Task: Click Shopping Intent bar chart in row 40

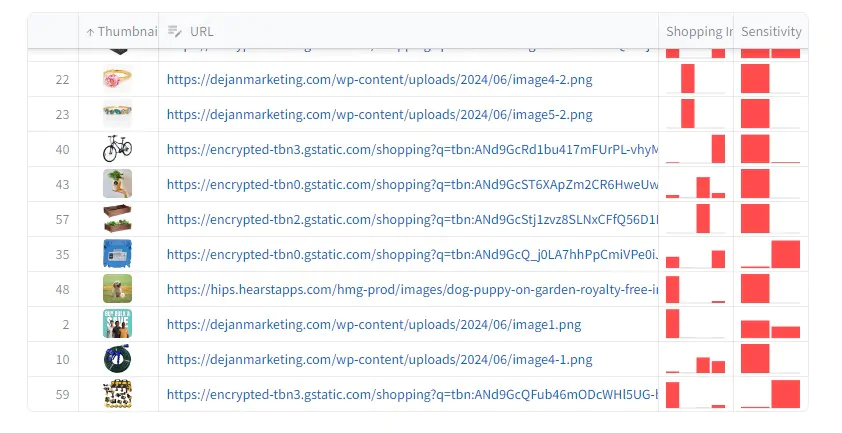Action: [695, 149]
